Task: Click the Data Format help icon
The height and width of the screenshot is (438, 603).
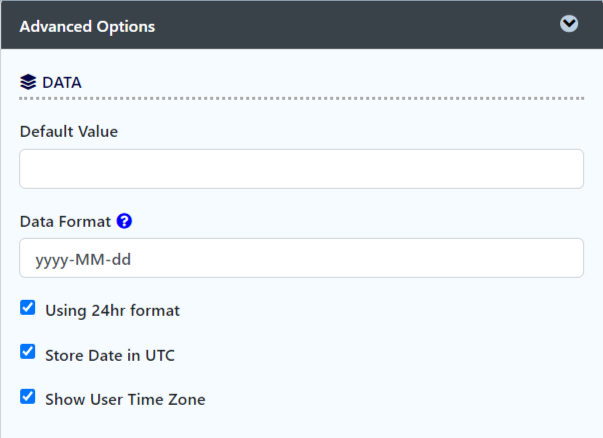Action: [124, 221]
